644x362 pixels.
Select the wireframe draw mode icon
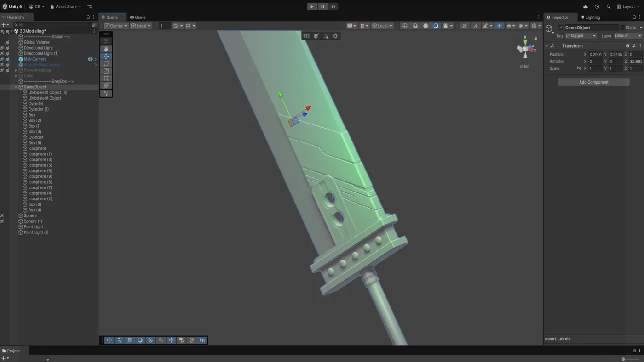click(405, 26)
